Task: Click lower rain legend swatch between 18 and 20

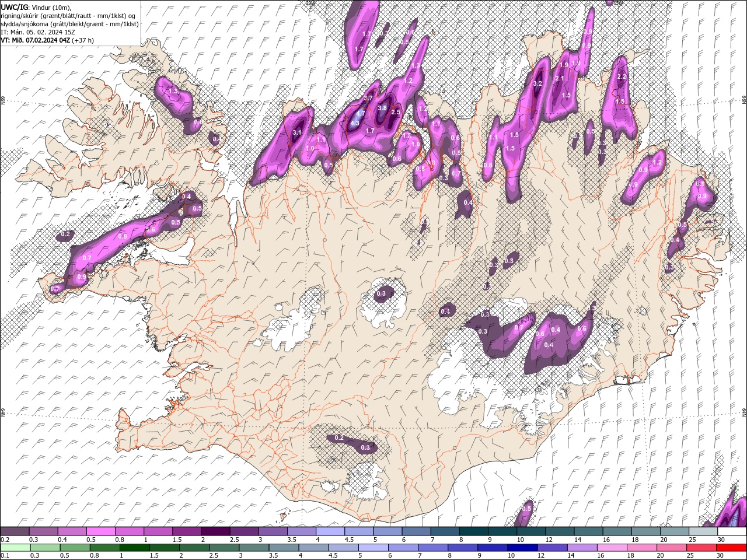Action: coord(643,548)
